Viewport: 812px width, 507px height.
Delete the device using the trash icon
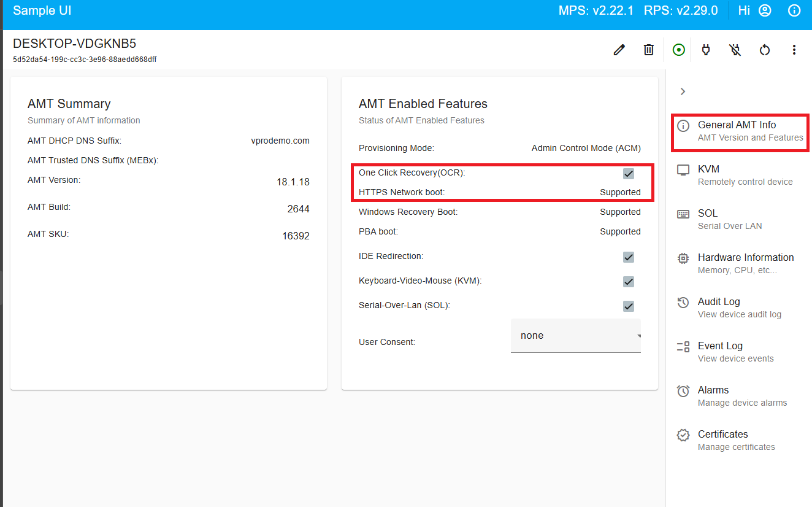tap(648, 50)
